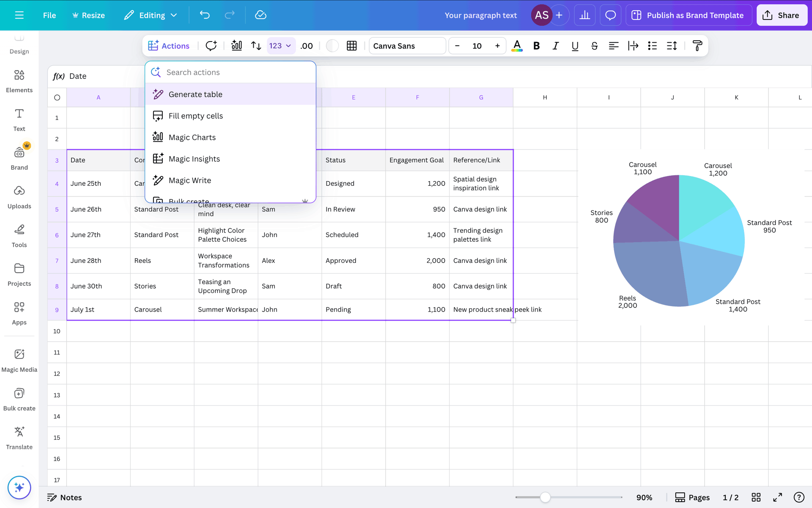812x508 pixels.
Task: Click the formula bar input
Action: coord(440,76)
